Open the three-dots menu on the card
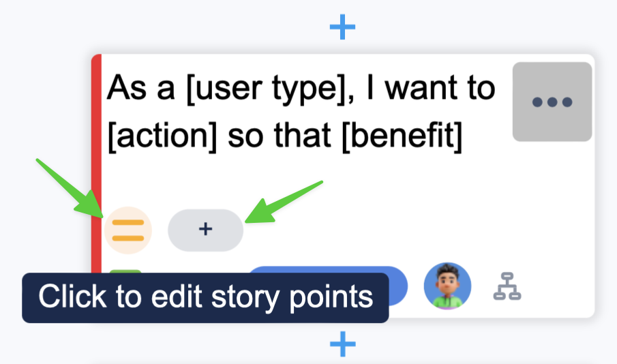The height and width of the screenshot is (364, 617). point(552,102)
